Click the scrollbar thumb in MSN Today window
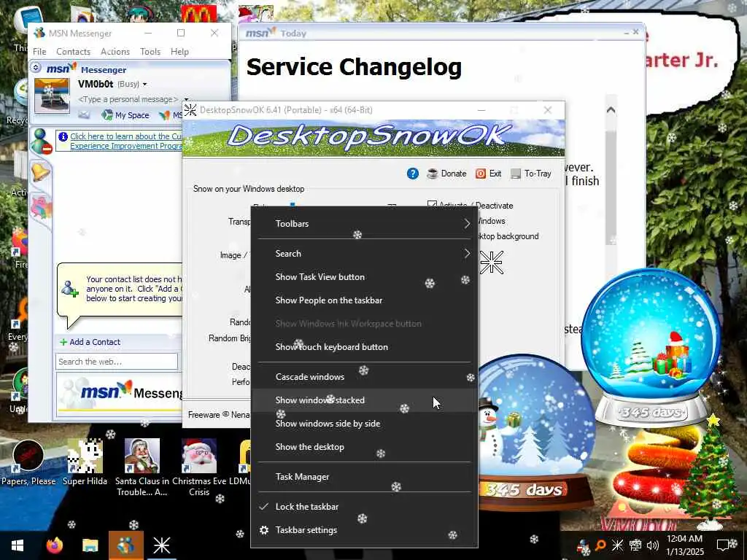747x560 pixels. click(611, 187)
